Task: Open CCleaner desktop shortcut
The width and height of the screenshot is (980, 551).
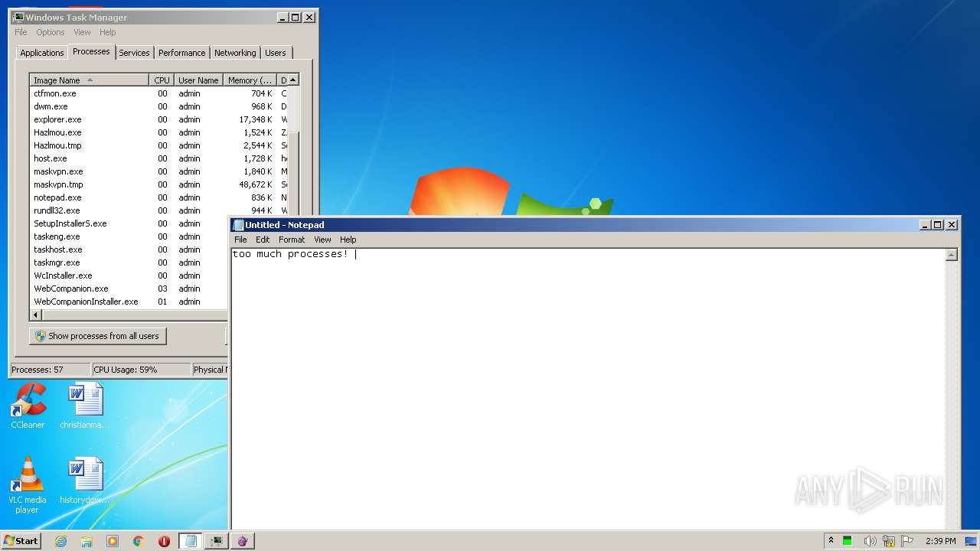Action: click(x=28, y=406)
